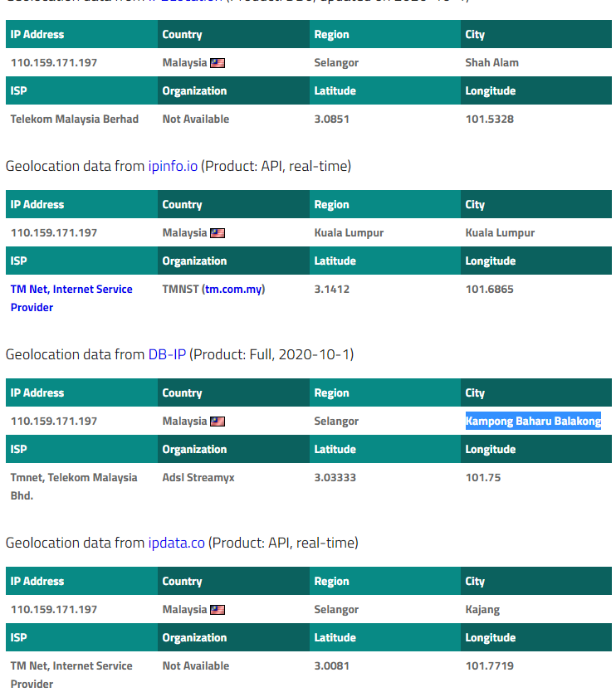Click the Shah Alam city cell

[492, 63]
